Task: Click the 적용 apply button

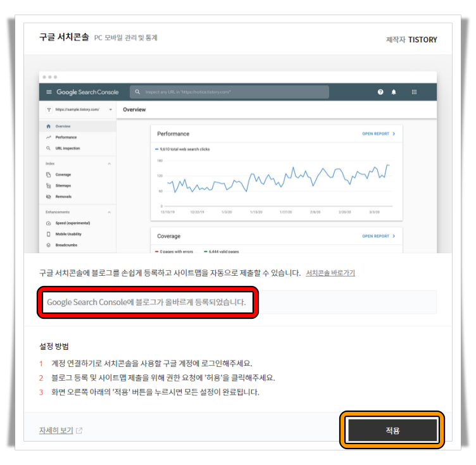Action: click(392, 430)
